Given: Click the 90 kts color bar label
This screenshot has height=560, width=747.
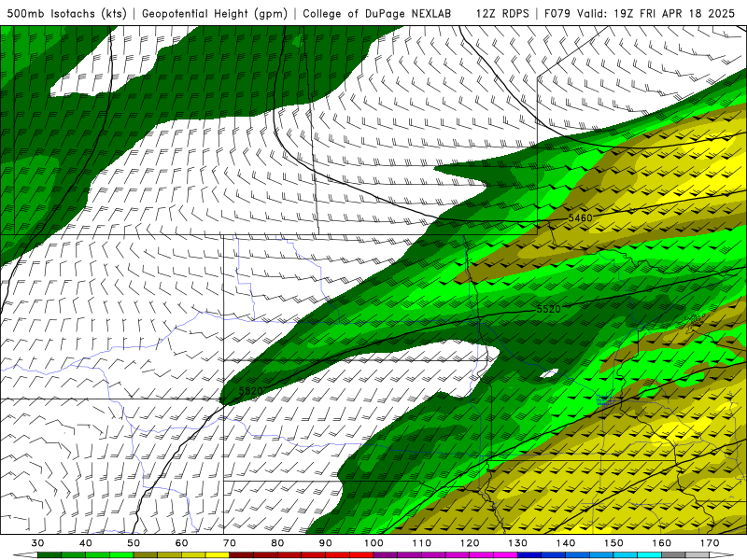Looking at the screenshot, I should [x=326, y=543].
